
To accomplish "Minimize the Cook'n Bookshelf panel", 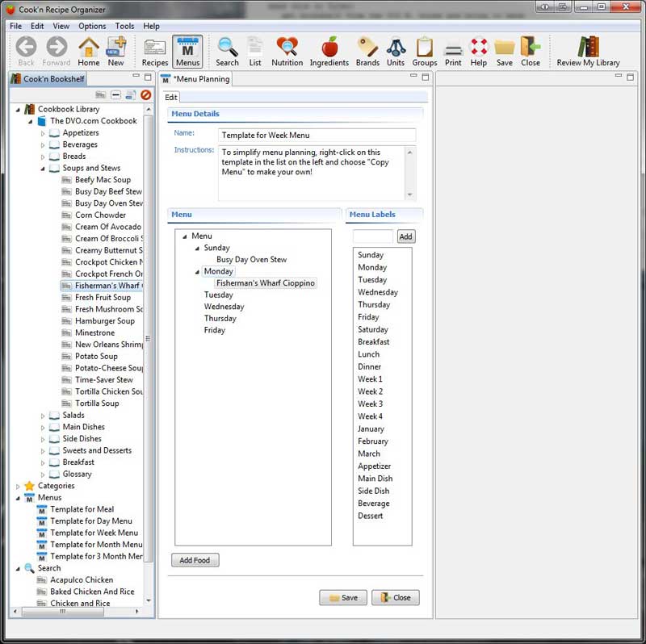I will coord(136,76).
